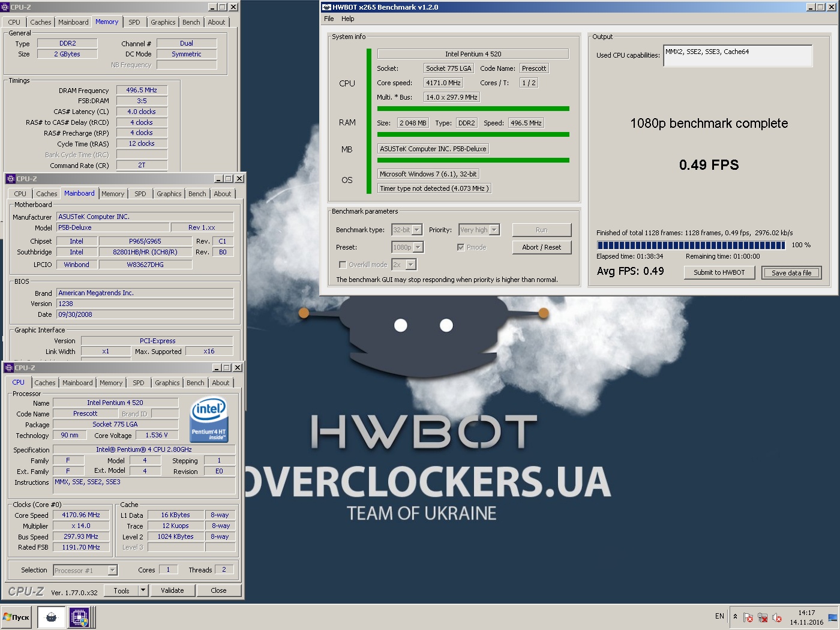The image size is (840, 630).
Task: Open the network status tray icon
Action: point(763,617)
